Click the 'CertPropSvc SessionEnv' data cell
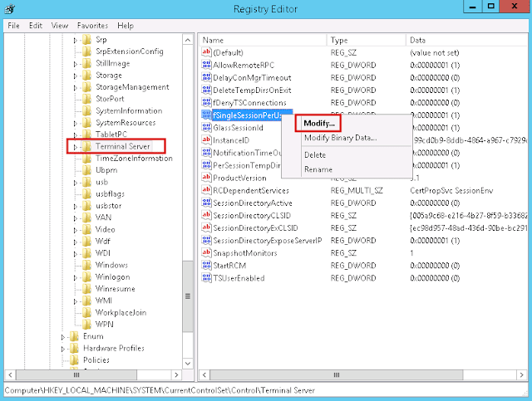 (451, 190)
